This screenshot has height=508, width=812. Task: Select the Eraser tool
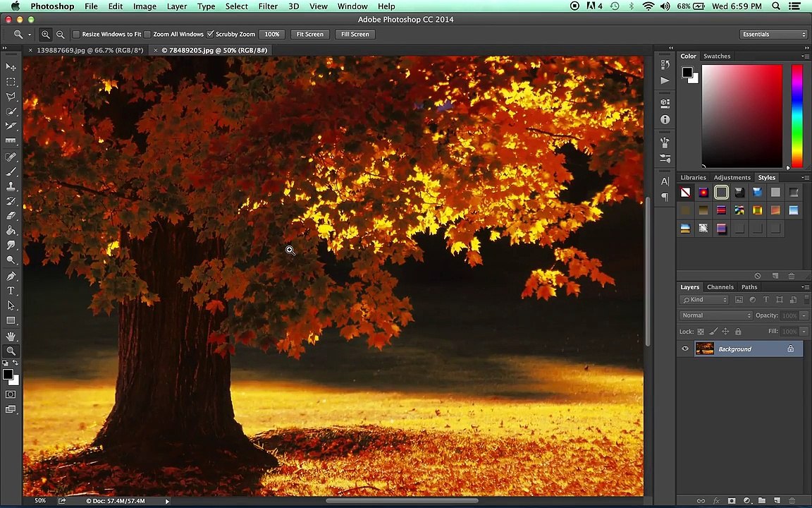11,216
